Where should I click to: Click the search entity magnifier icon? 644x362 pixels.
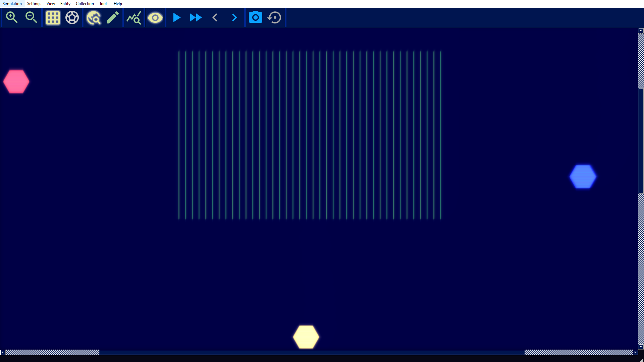[x=94, y=17]
